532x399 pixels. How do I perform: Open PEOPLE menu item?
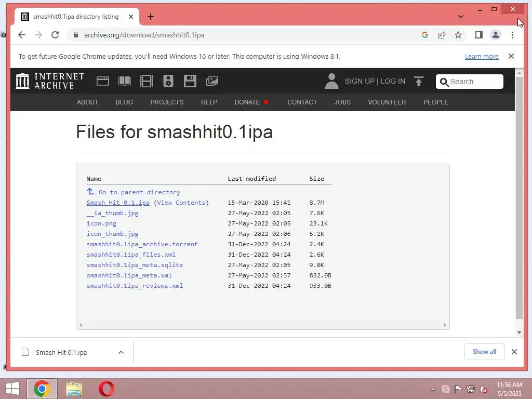pos(436,102)
